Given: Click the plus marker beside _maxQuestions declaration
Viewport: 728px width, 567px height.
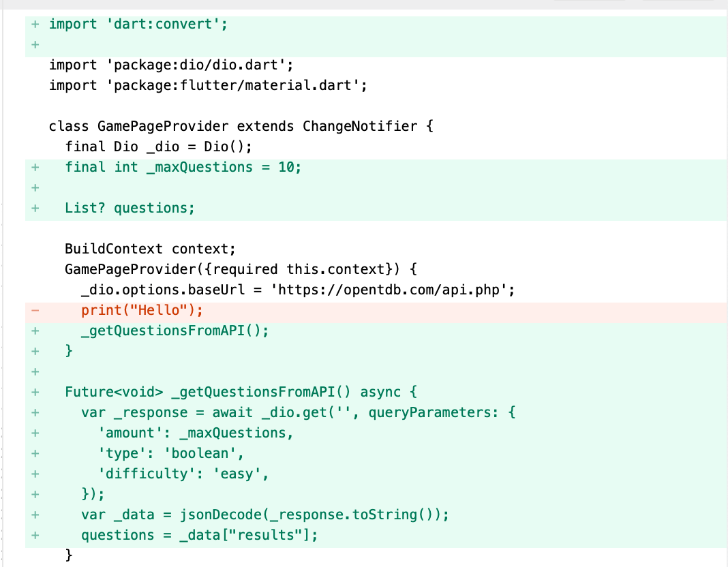Looking at the screenshot, I should (x=35, y=168).
